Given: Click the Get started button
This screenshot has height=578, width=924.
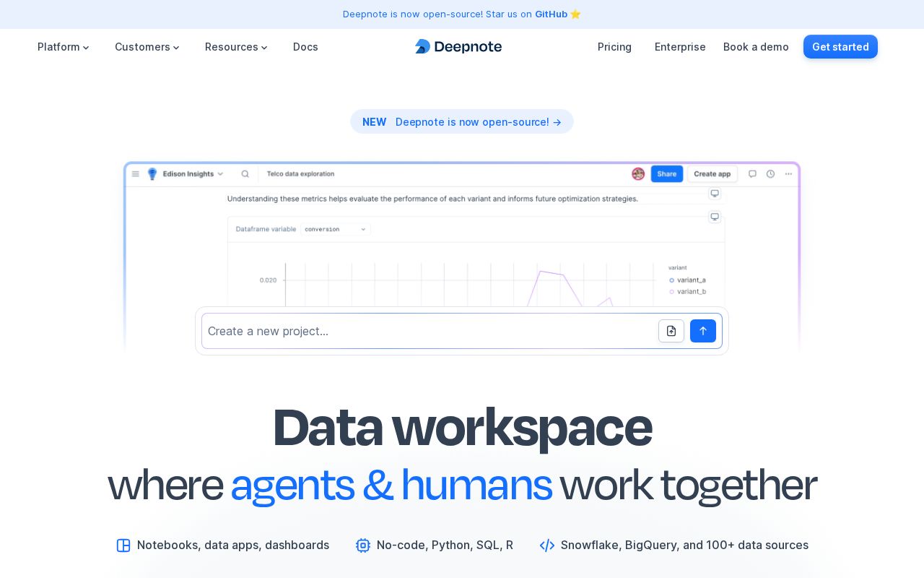Looking at the screenshot, I should coord(840,47).
